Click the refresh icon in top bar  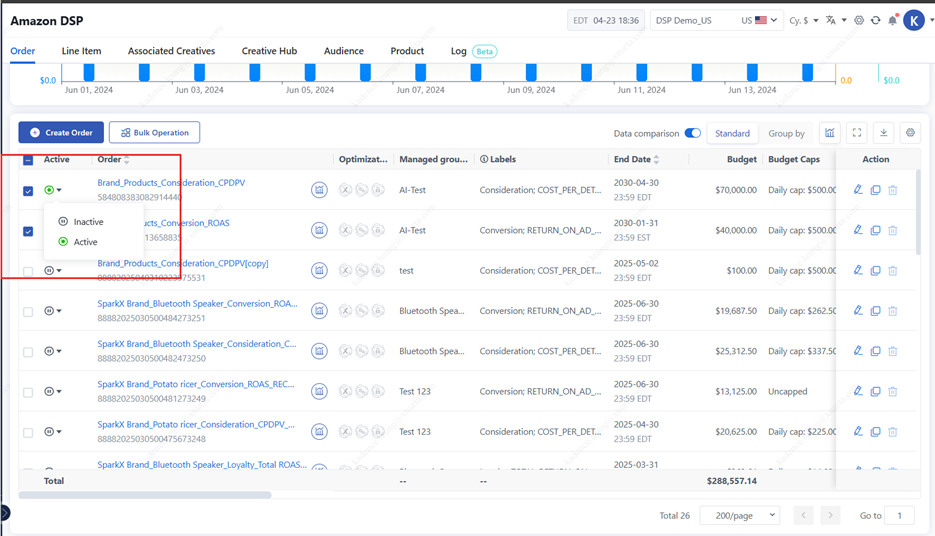pos(876,21)
